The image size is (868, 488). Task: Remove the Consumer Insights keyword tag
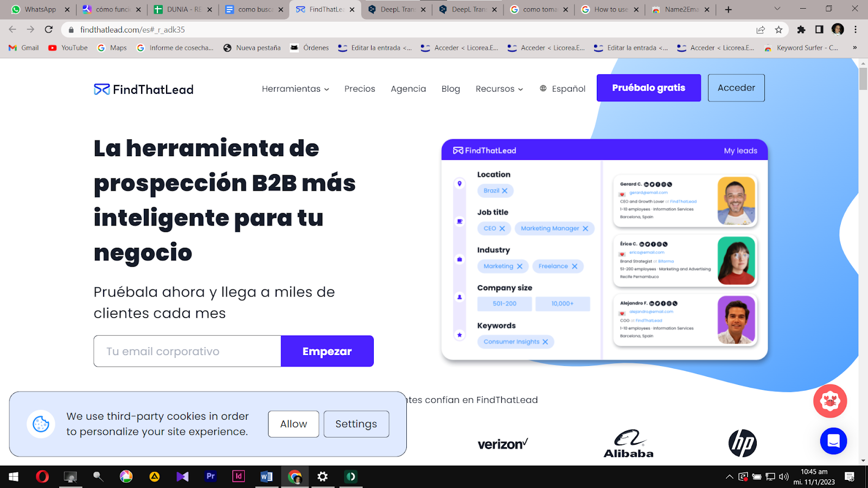point(545,342)
